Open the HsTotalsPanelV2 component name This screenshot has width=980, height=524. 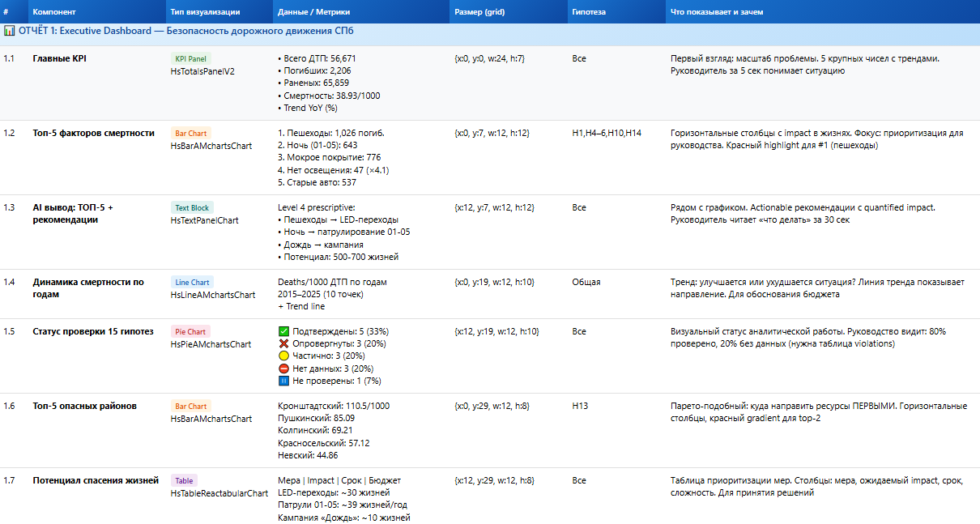(x=202, y=70)
